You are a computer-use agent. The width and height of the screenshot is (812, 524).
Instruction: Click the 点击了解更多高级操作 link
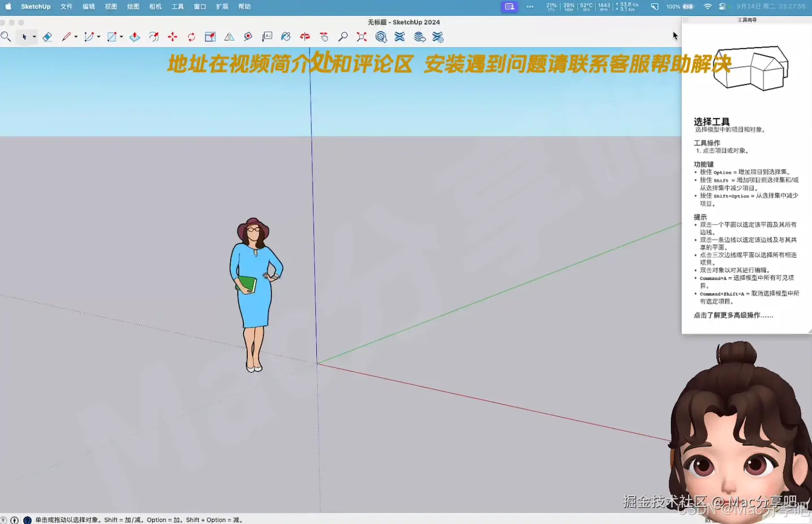click(x=733, y=315)
